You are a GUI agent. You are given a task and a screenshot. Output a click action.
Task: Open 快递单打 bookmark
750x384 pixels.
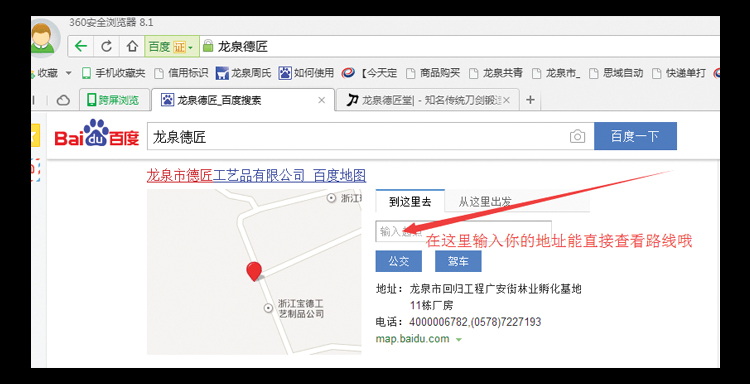point(679,73)
